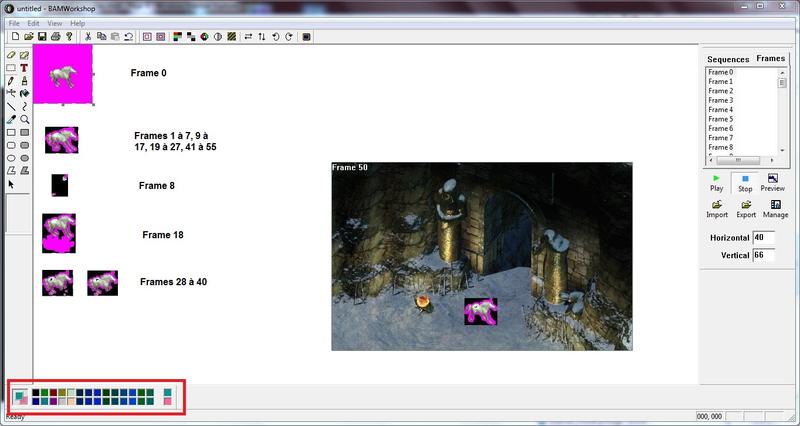Click the foreground/background color indicator box

(x=20, y=397)
